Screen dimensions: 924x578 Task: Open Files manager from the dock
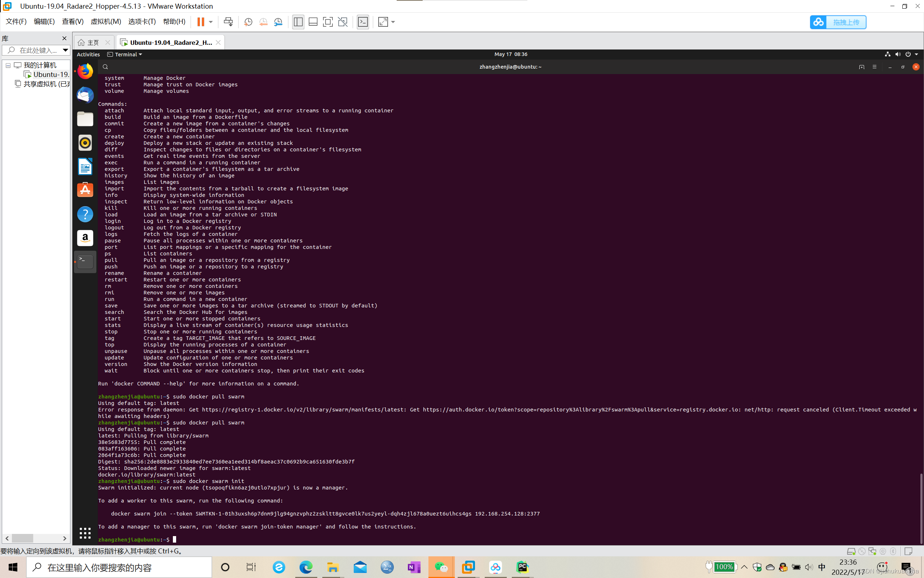click(85, 119)
